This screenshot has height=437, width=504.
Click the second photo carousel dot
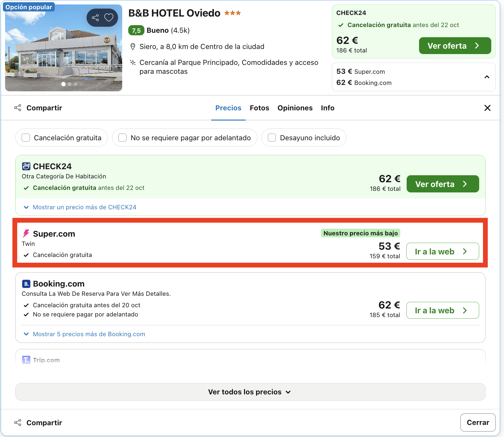70,84
